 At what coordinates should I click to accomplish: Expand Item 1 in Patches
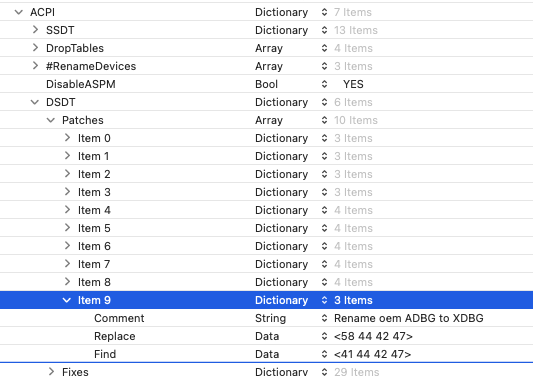(x=67, y=156)
